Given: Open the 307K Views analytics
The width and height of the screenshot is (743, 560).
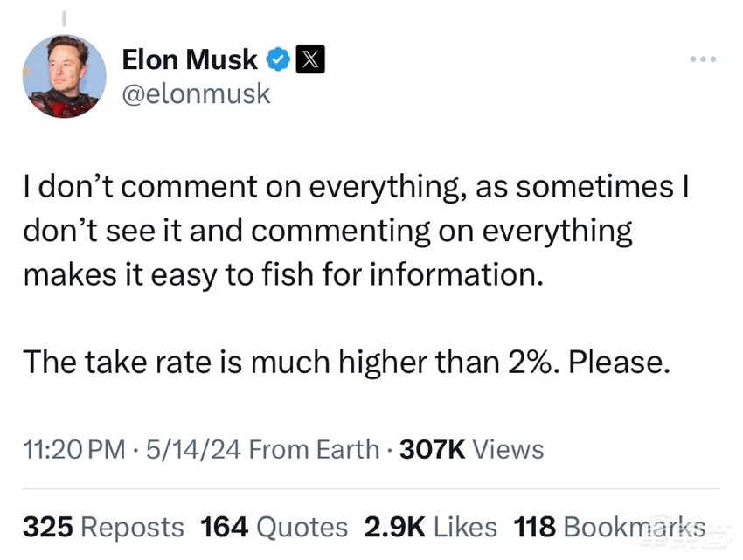Looking at the screenshot, I should point(471,449).
